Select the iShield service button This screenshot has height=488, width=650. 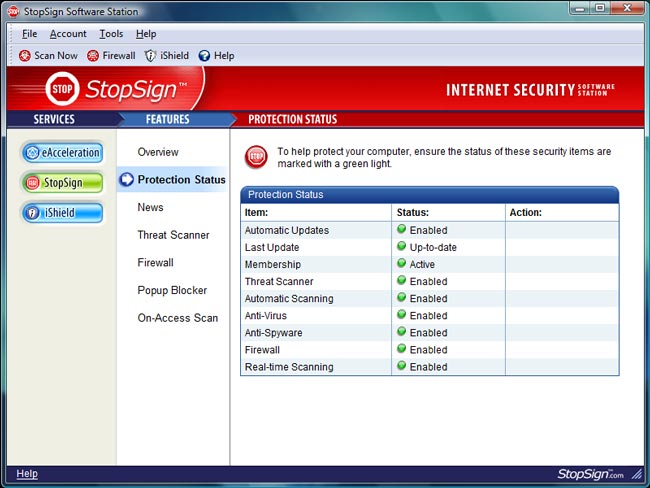click(63, 213)
